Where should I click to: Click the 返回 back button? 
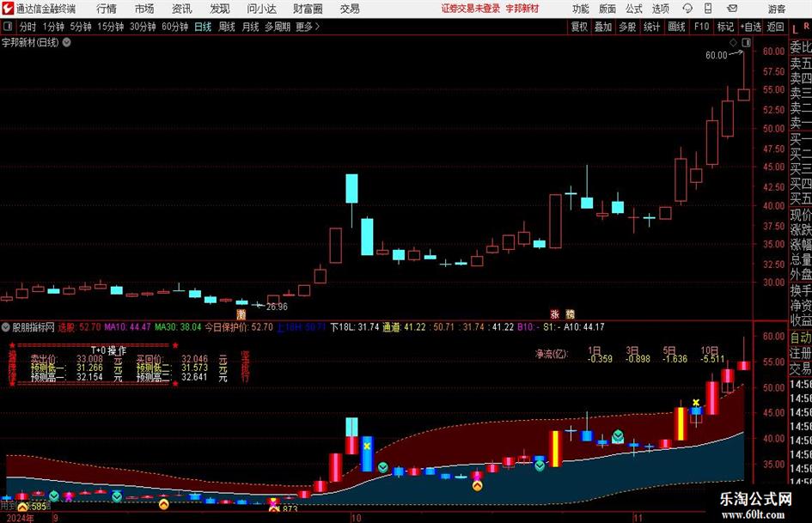775,27
